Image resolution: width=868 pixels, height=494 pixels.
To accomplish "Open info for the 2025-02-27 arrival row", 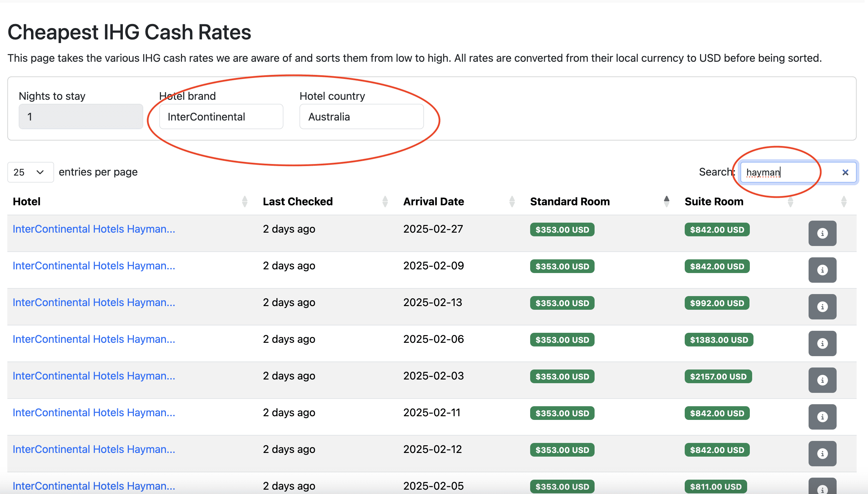I will (x=822, y=233).
